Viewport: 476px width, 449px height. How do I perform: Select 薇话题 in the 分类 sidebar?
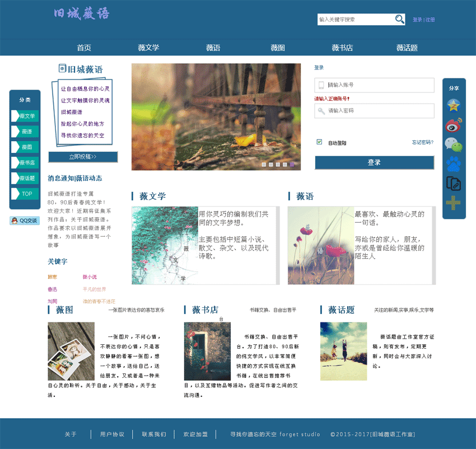tap(25, 178)
